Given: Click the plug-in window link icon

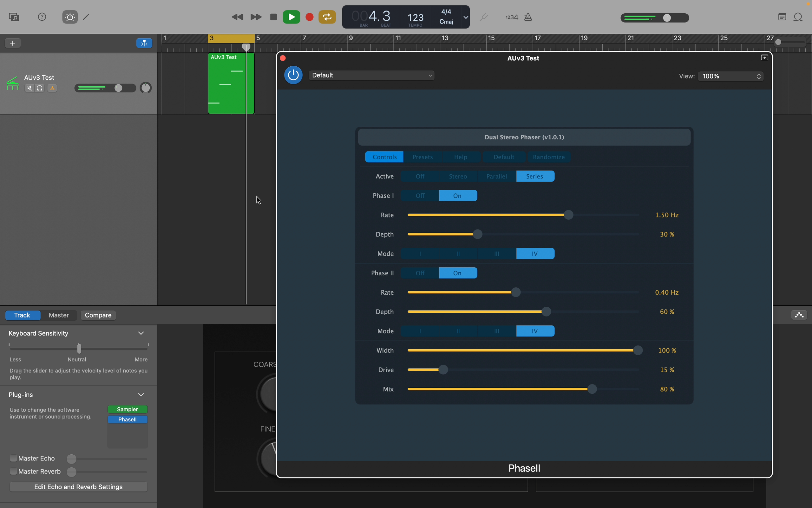Looking at the screenshot, I should [764, 58].
